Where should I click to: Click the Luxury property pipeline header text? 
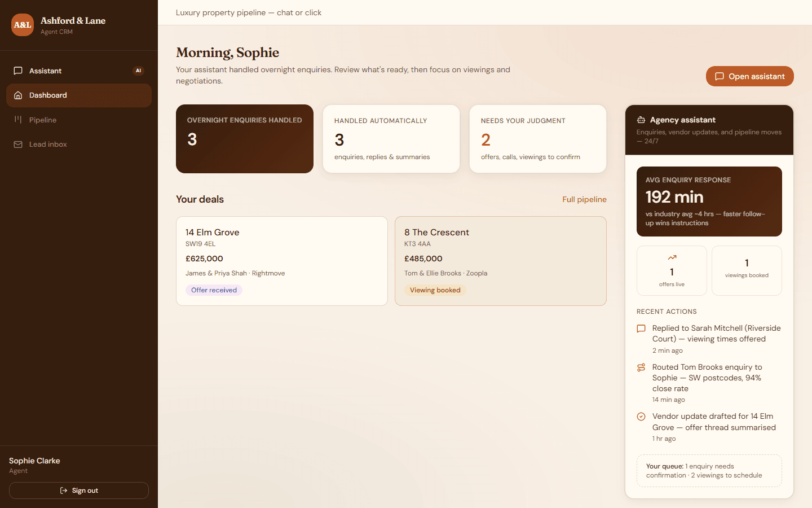[249, 12]
